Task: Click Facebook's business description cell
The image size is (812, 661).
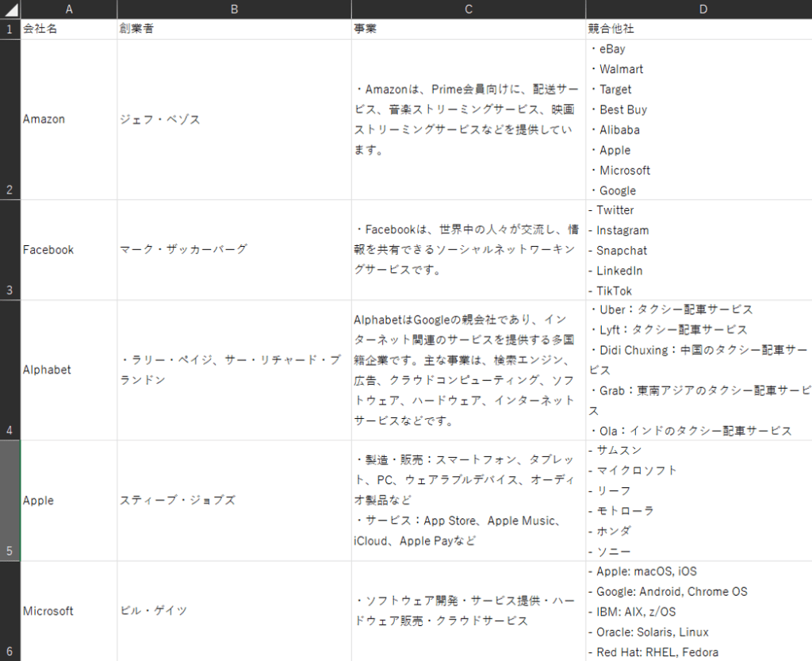Action: tap(468, 249)
